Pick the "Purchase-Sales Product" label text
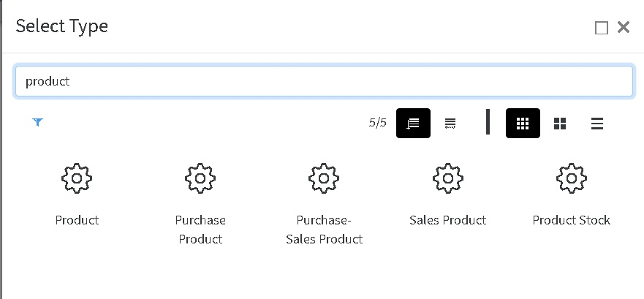 pos(324,230)
